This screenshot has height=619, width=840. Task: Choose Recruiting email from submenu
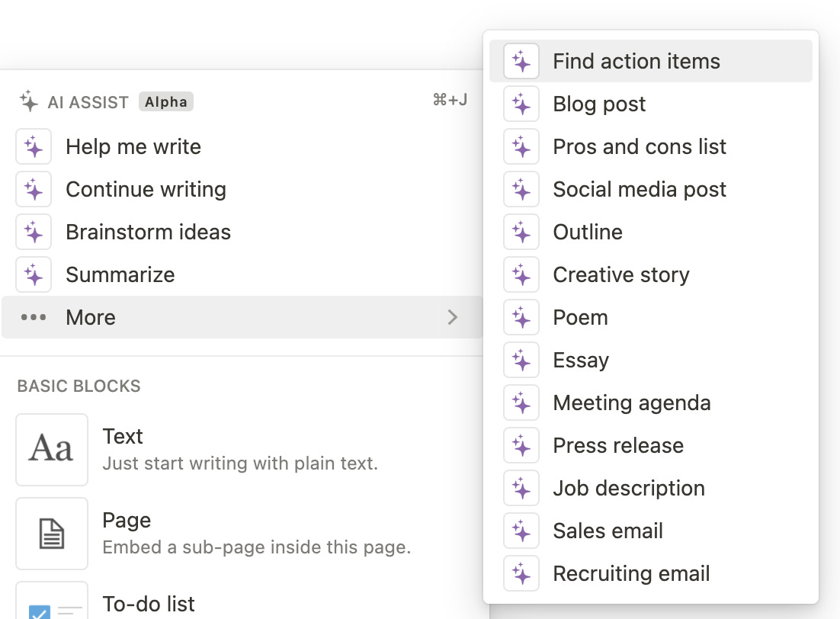pos(631,574)
